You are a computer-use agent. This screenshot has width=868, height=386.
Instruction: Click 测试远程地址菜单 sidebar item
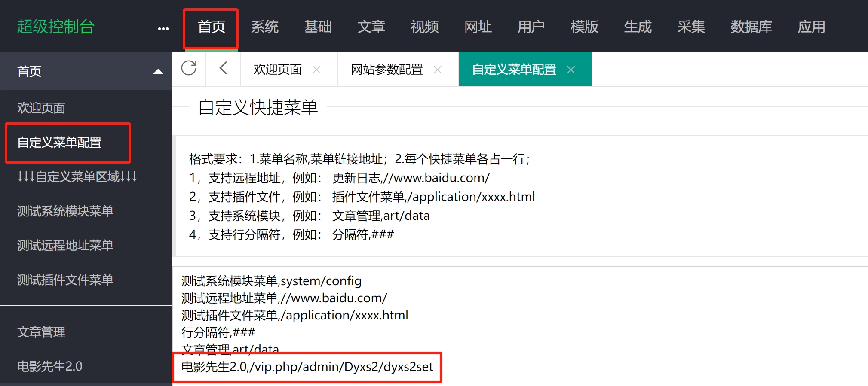(65, 245)
